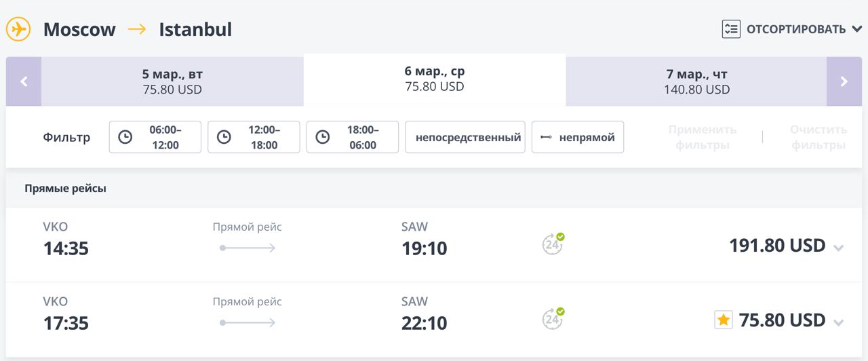Click the direct flight line for 14:35
This screenshot has width=868, height=361.
point(248,248)
